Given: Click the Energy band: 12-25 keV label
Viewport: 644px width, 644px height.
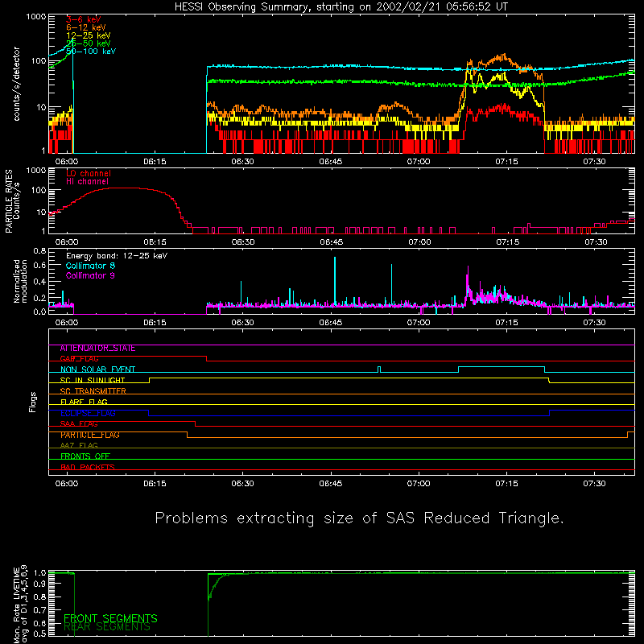Looking at the screenshot, I should 117,256.
